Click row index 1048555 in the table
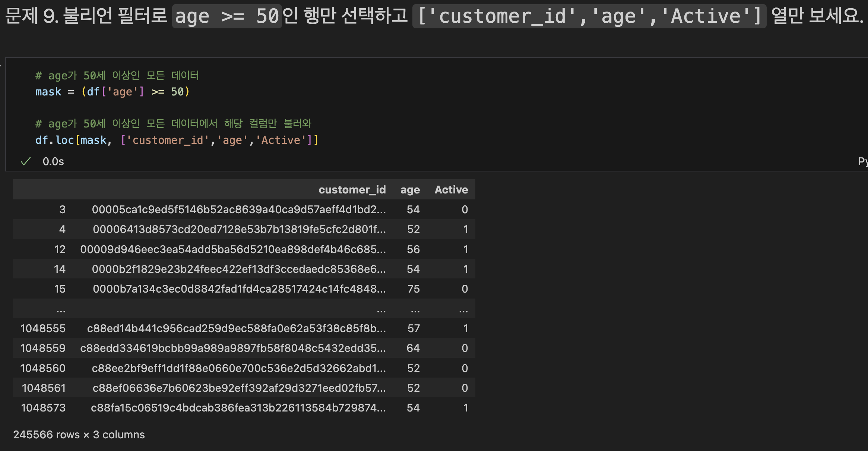The width and height of the screenshot is (868, 451). (43, 328)
